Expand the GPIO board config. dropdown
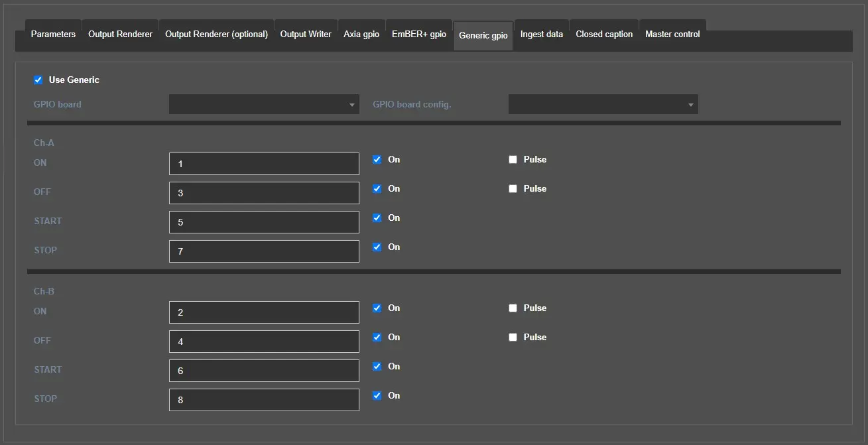Image resolution: width=868 pixels, height=445 pixels. [603, 105]
